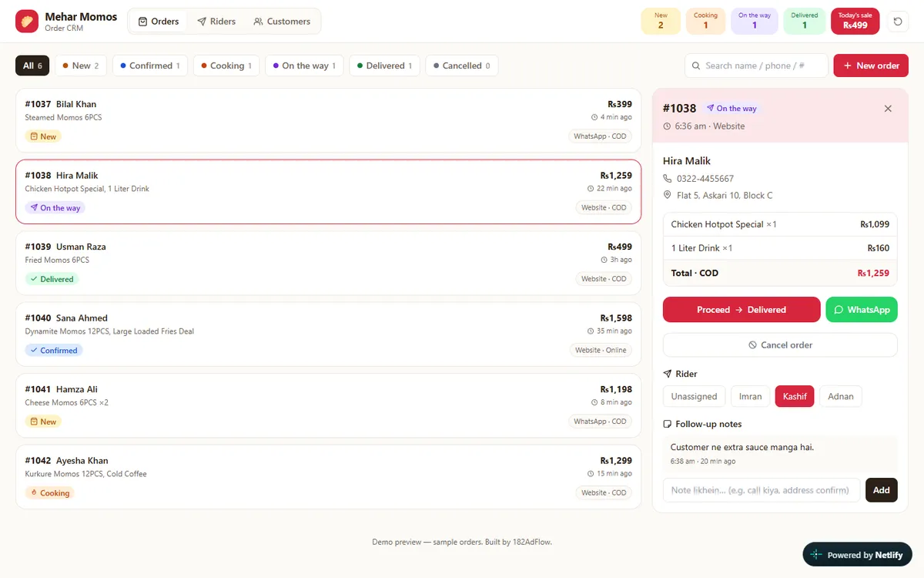This screenshot has width=924, height=578.
Task: Click Website · Online tag on order #1040
Action: pyautogui.click(x=601, y=350)
